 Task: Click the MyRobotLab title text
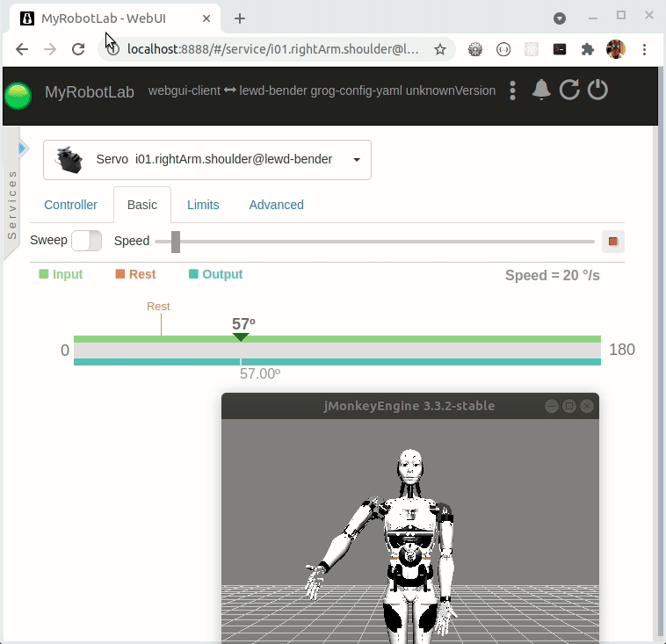tap(90, 91)
